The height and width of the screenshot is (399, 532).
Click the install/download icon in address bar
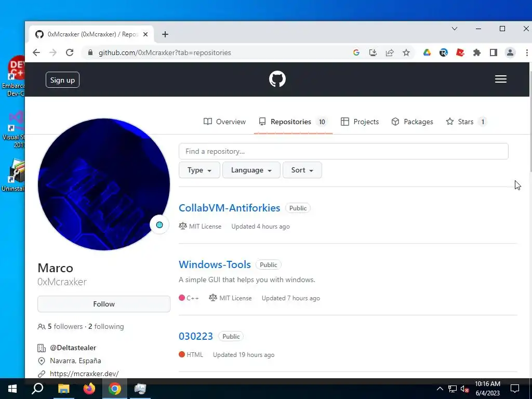(x=373, y=52)
